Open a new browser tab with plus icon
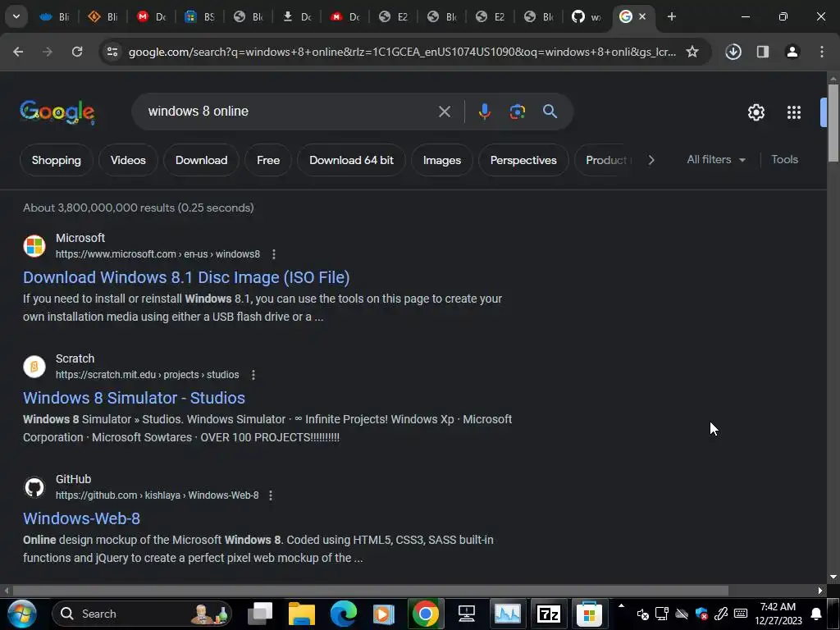This screenshot has width=840, height=630. pyautogui.click(x=671, y=16)
